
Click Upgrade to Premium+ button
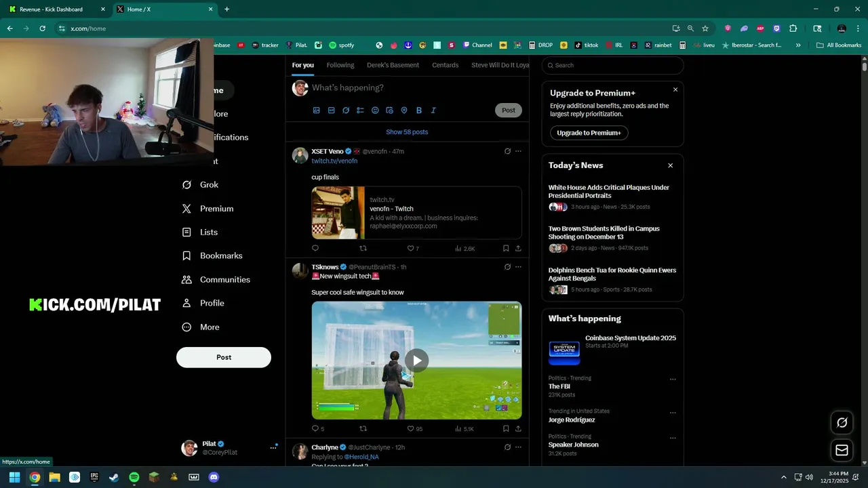[589, 133]
